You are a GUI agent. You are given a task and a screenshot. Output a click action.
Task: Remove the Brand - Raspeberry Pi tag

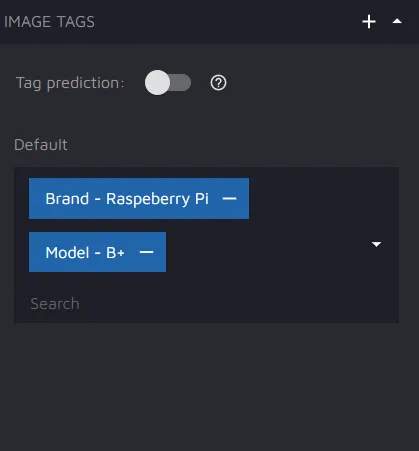point(229,199)
